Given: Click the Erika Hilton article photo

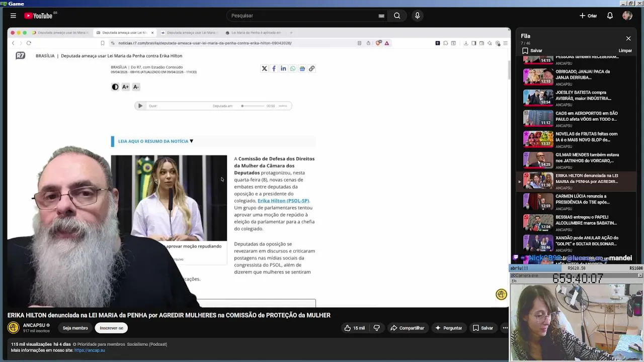Looking at the screenshot, I should (x=169, y=198).
